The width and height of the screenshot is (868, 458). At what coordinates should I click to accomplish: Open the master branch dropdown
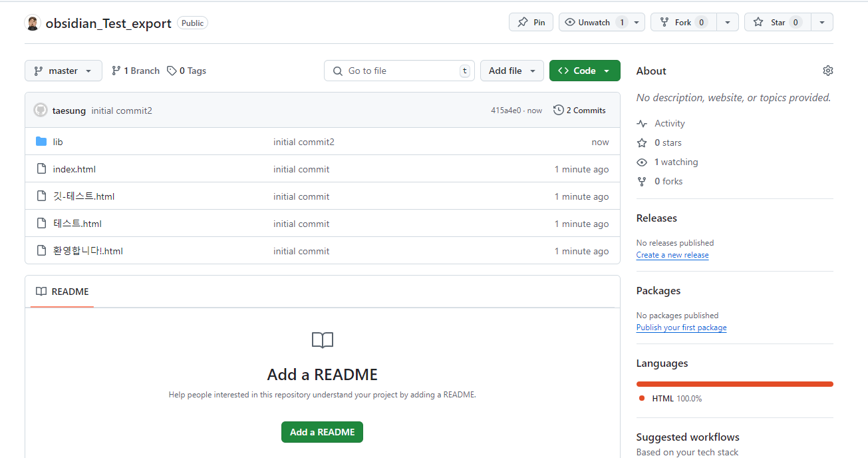coord(63,71)
